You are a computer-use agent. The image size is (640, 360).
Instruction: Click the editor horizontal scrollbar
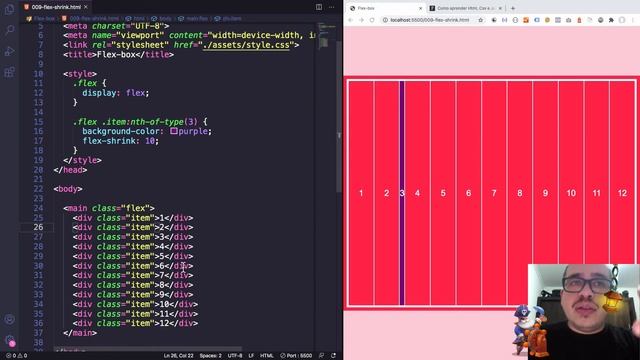pyautogui.click(x=148, y=349)
